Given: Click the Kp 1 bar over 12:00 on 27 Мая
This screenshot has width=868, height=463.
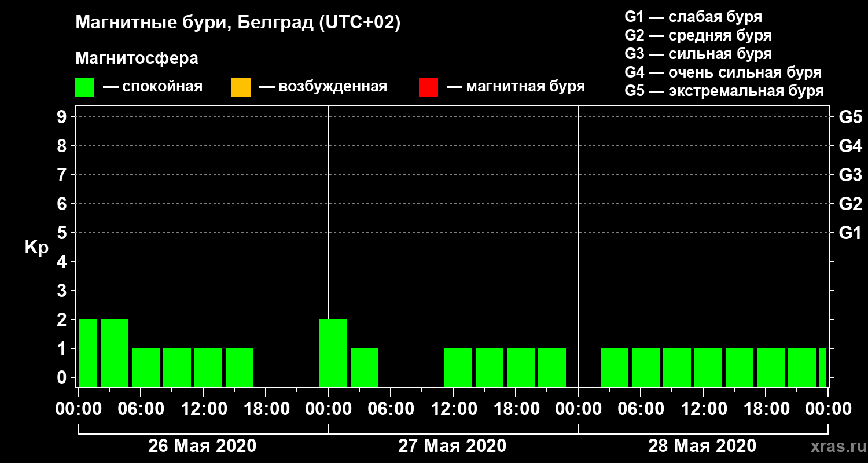Looking at the screenshot, I should coord(458,367).
